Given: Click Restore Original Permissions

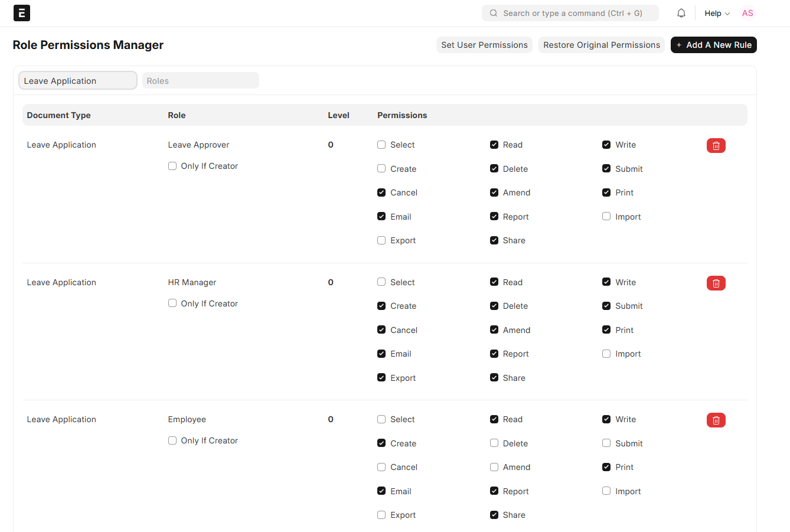Looking at the screenshot, I should [x=601, y=45].
